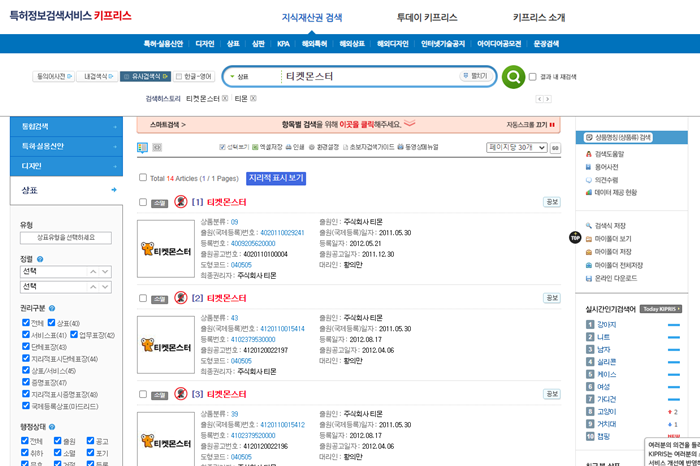The height and width of the screenshot is (466, 700).
Task: Remove 티켓몬스터 from search history
Action: click(x=225, y=99)
